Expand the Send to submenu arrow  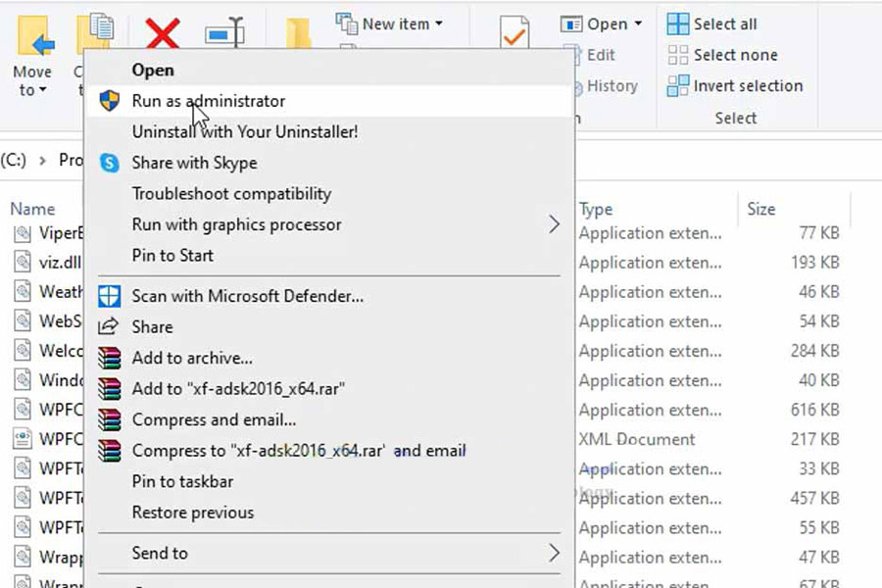[554, 553]
